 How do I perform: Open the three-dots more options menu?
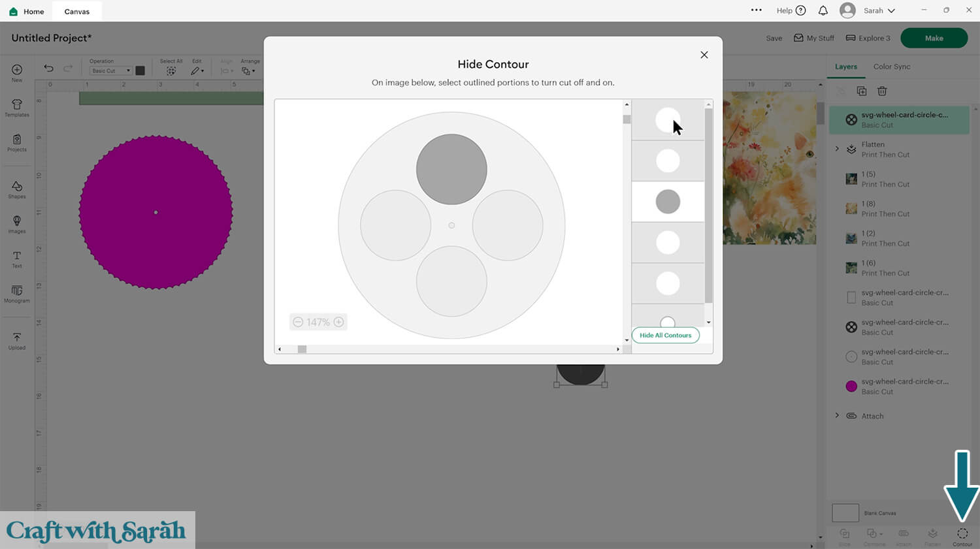(757, 10)
